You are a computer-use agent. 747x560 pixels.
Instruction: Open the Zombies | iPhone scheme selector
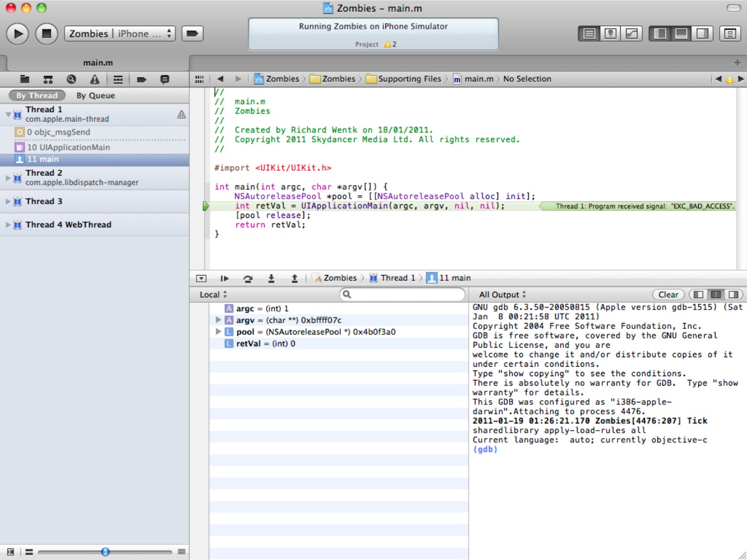click(x=120, y=34)
